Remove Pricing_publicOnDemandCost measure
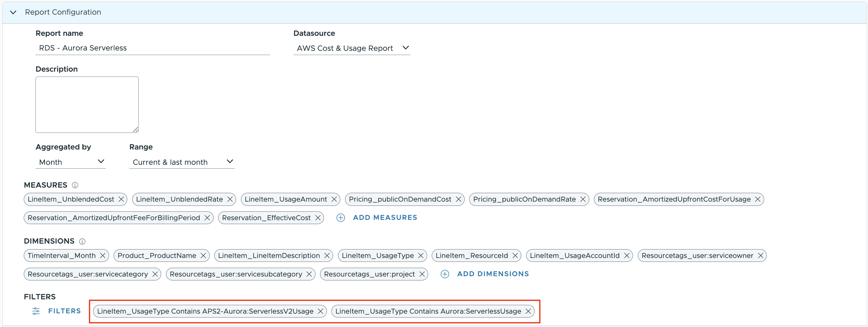 click(x=459, y=199)
